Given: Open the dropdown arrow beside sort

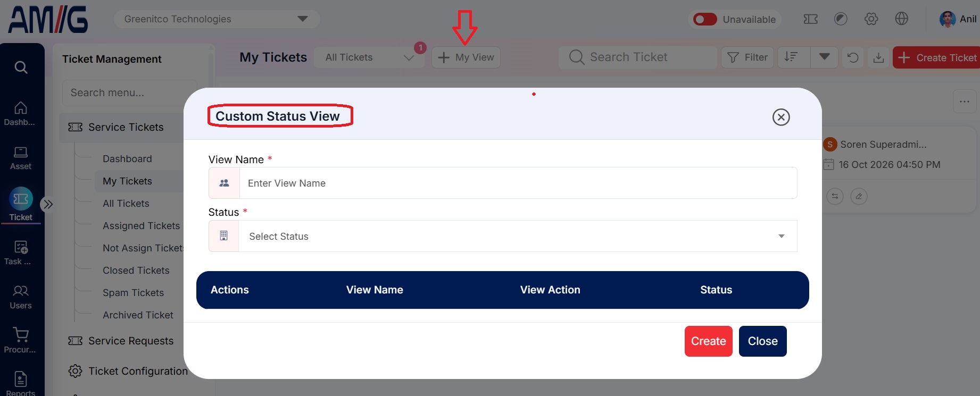Looking at the screenshot, I should coord(824,57).
